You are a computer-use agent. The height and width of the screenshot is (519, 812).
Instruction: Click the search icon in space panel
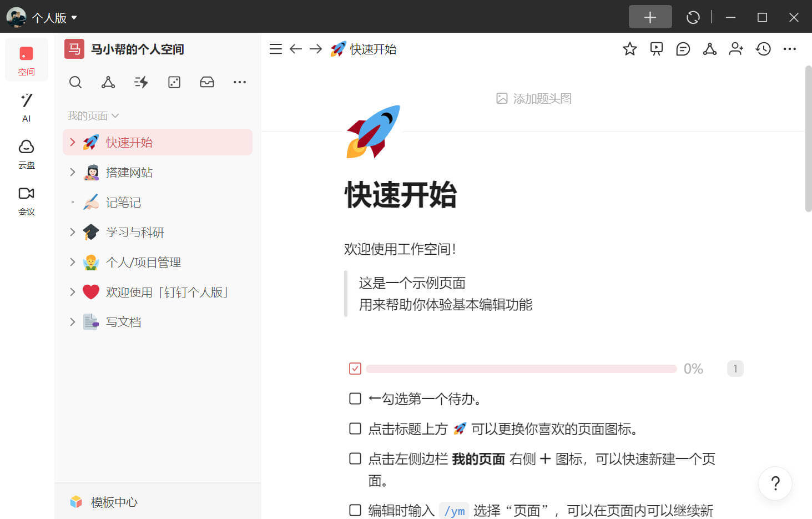(x=75, y=82)
